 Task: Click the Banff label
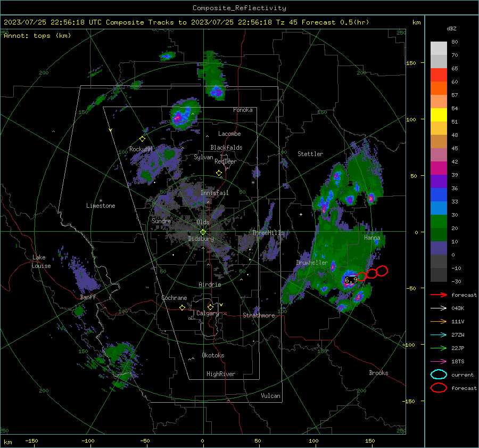click(x=88, y=297)
